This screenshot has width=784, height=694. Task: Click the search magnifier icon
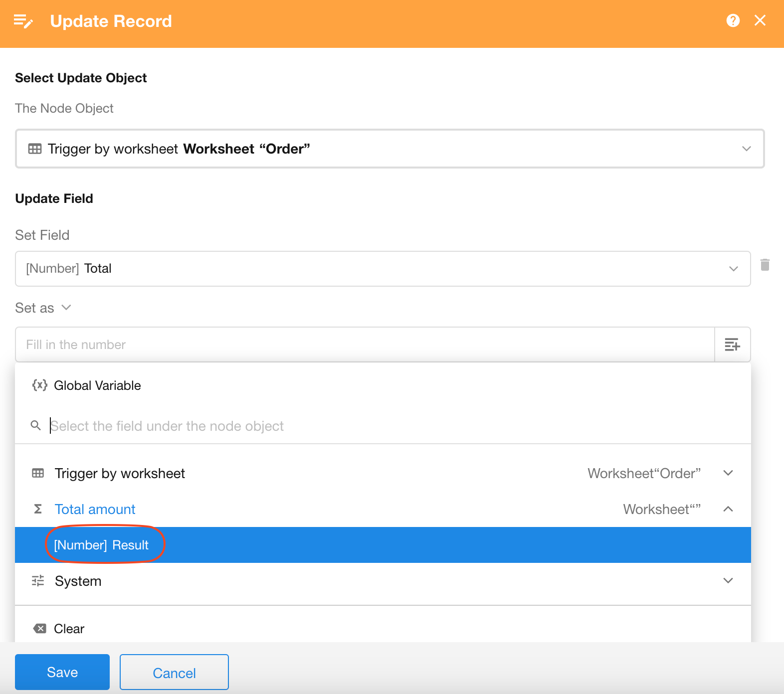(x=36, y=425)
